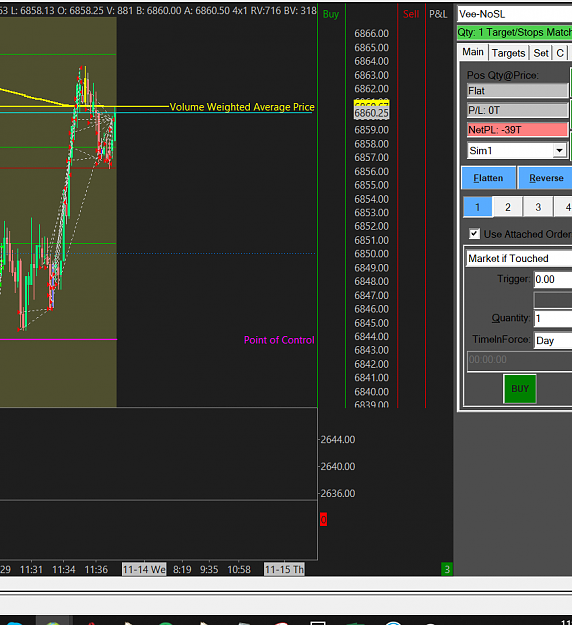Image resolution: width=572 pixels, height=625 pixels.
Task: Click the 11-14 We date marker
Action: (144, 569)
